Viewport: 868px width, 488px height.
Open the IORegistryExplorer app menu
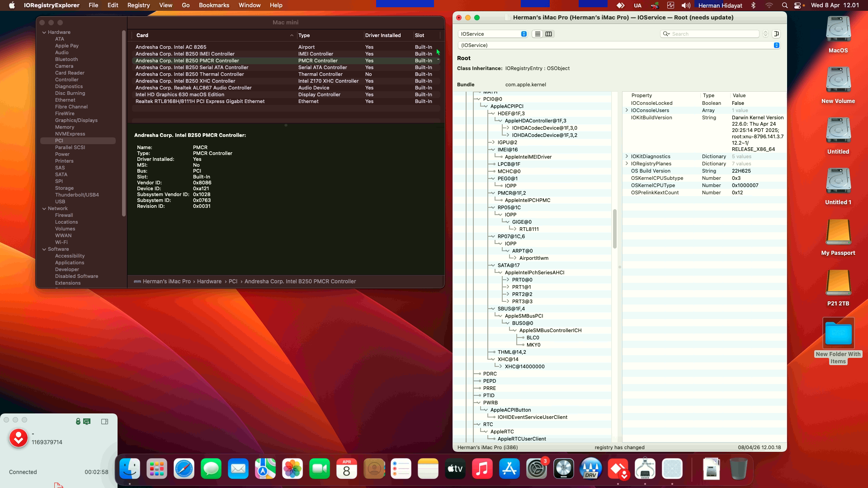[x=52, y=5]
